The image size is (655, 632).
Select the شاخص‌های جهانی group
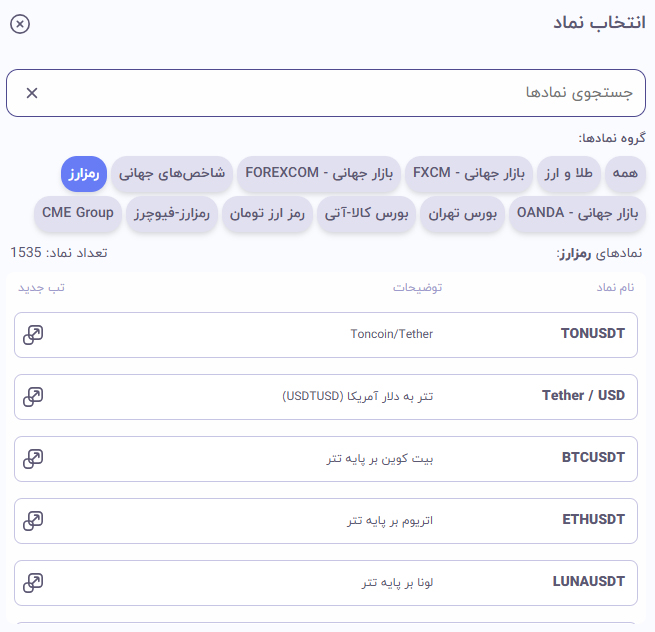(172, 174)
